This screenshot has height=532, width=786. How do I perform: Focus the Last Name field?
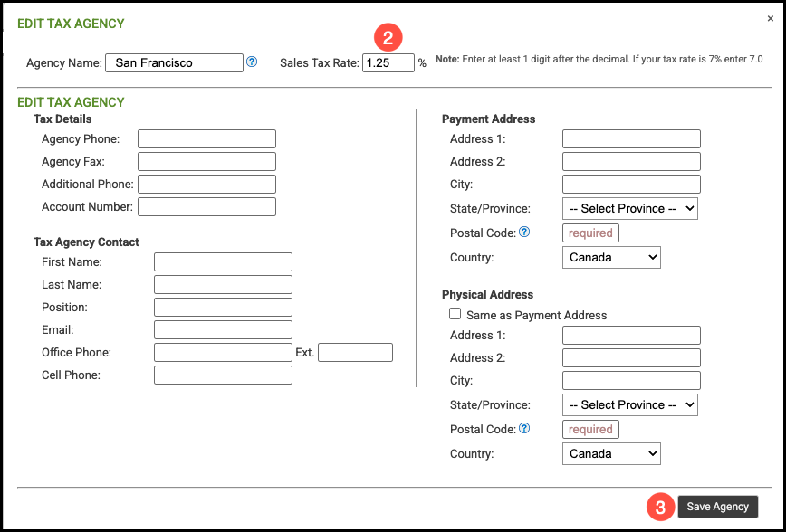[223, 284]
